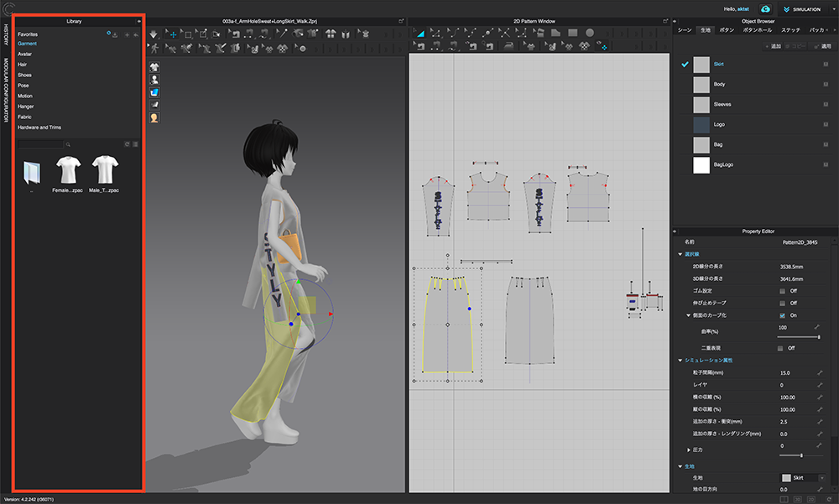The width and height of the screenshot is (839, 504).
Task: Collapse the シミュレーション属性 section
Action: (x=680, y=361)
